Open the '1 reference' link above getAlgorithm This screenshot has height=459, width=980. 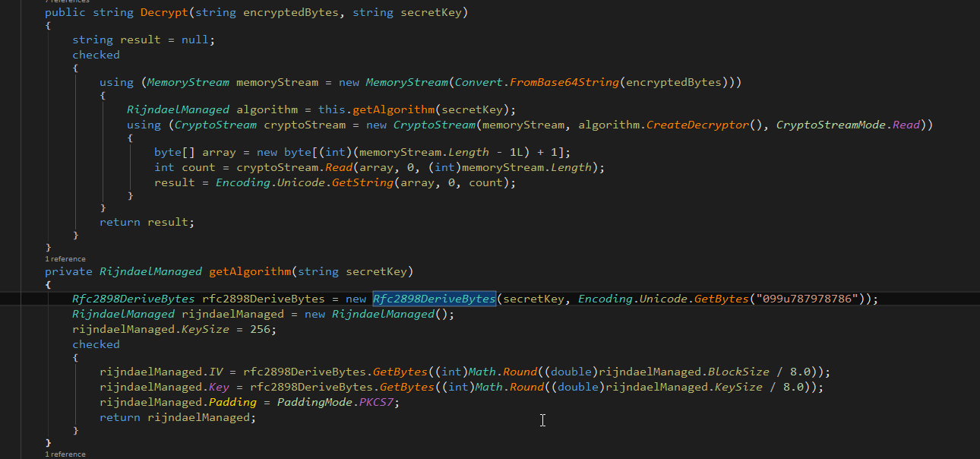(x=65, y=259)
